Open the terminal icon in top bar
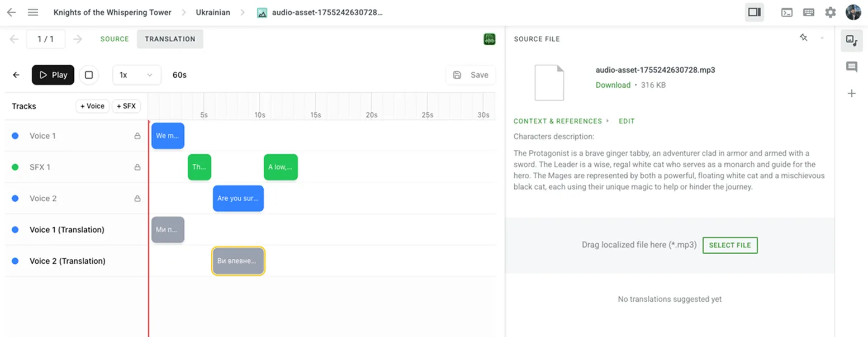The width and height of the screenshot is (868, 337). click(788, 12)
